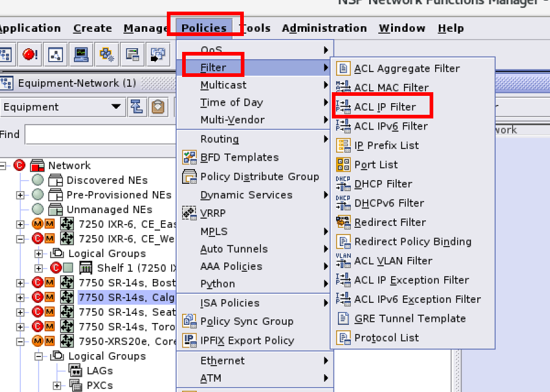The width and height of the screenshot is (550, 392).
Task: Collapse the 7950-XRS20e Core node
Action: point(20,341)
